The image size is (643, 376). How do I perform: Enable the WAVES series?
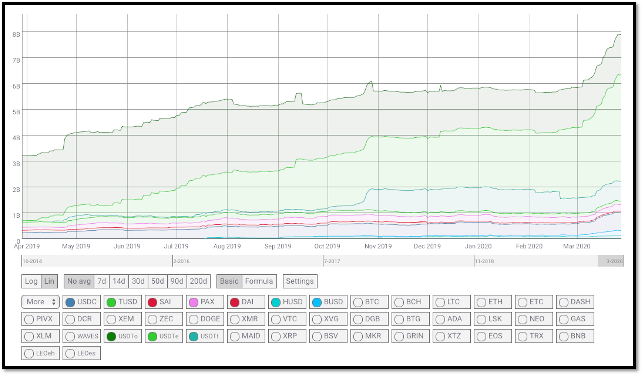click(81, 336)
